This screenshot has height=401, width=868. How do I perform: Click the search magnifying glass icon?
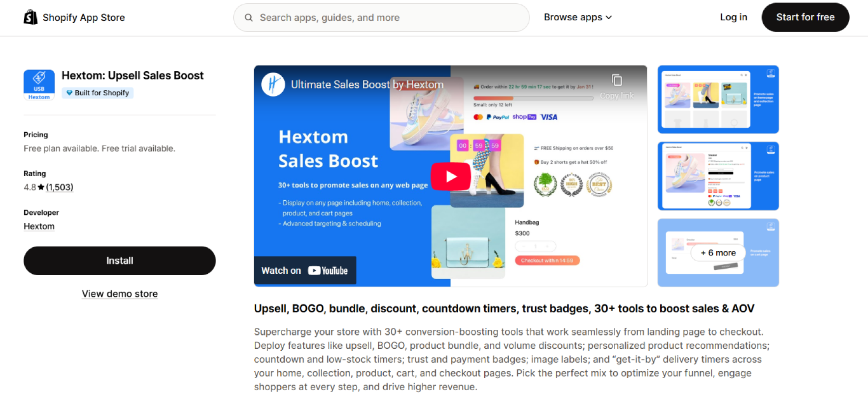click(x=248, y=17)
